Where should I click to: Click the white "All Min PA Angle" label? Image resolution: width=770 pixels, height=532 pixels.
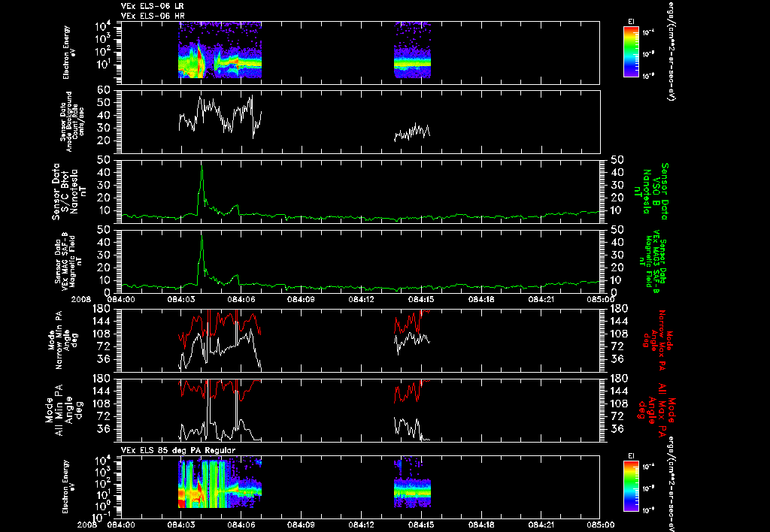click(x=66, y=410)
